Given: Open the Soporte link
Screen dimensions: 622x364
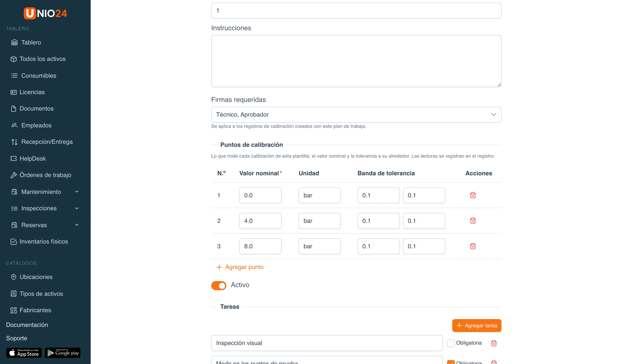Looking at the screenshot, I should (17, 338).
